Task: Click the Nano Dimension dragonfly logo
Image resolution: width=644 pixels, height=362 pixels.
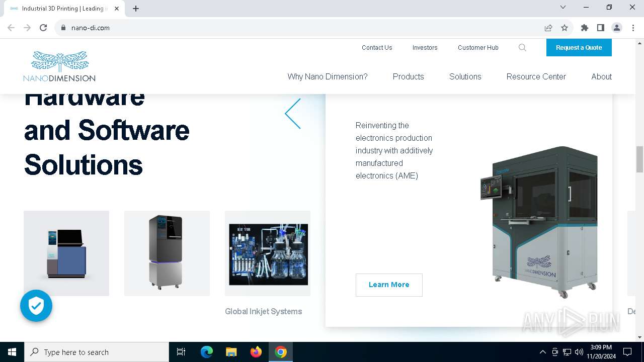Action: pyautogui.click(x=59, y=66)
